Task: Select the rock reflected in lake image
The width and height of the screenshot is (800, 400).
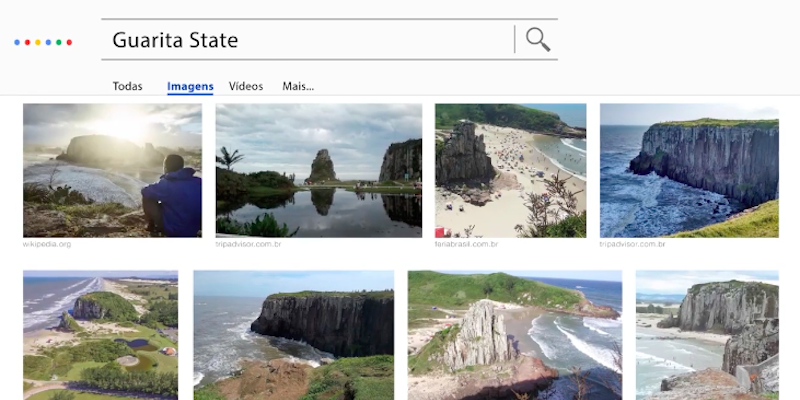Action: (x=318, y=170)
